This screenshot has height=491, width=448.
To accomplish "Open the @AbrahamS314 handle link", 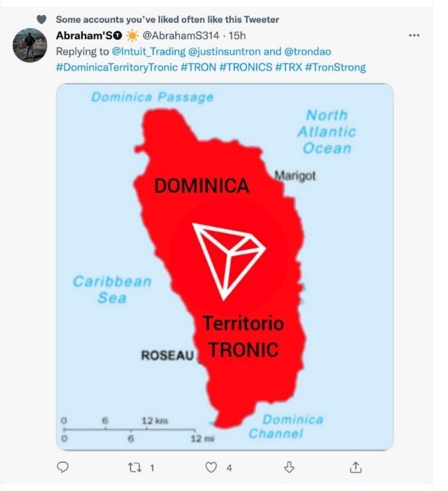I will point(180,35).
